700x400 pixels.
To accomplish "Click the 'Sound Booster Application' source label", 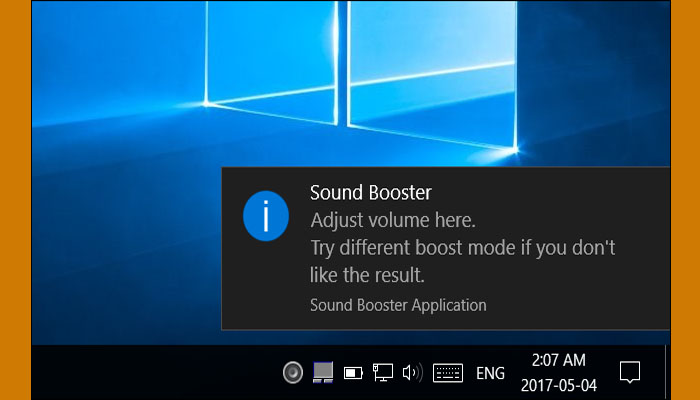I will (398, 305).
